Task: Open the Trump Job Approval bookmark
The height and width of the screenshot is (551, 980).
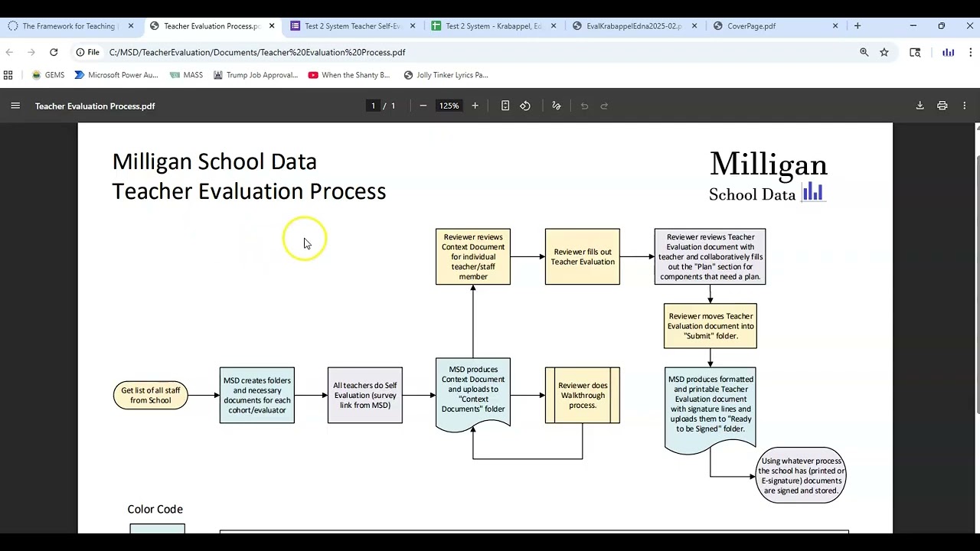Action: tap(256, 75)
